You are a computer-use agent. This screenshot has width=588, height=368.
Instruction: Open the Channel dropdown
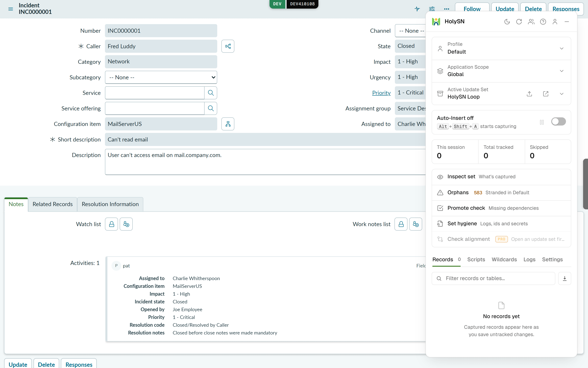coord(410,31)
